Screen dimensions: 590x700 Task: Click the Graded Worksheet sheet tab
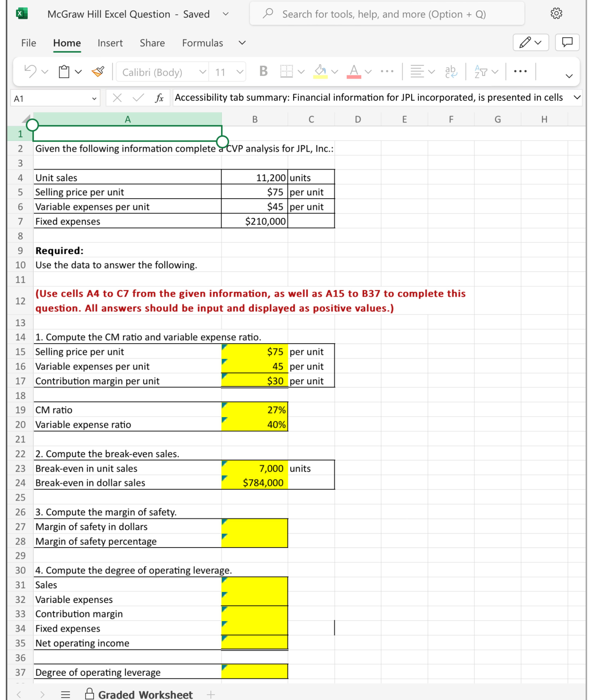point(139,694)
